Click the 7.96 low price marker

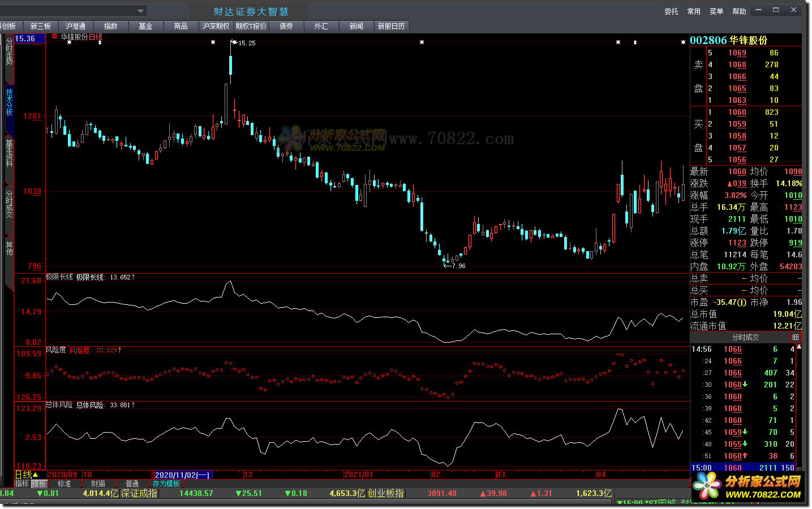coord(458,266)
